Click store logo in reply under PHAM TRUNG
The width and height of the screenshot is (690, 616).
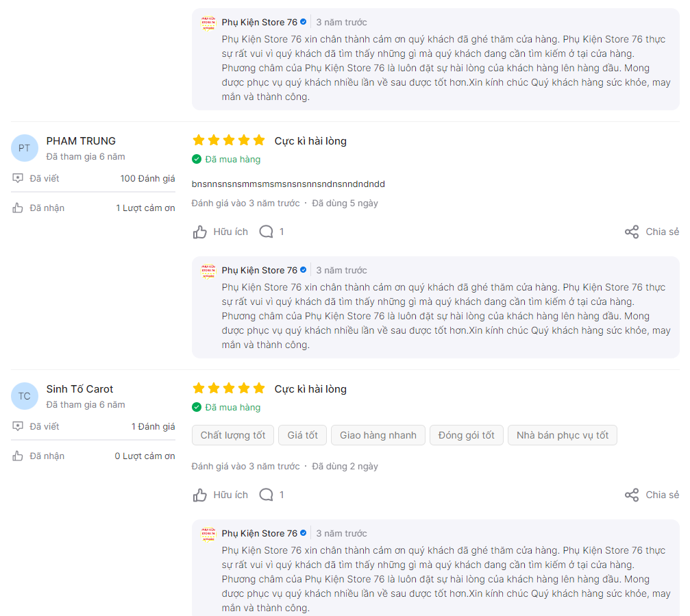[208, 271]
